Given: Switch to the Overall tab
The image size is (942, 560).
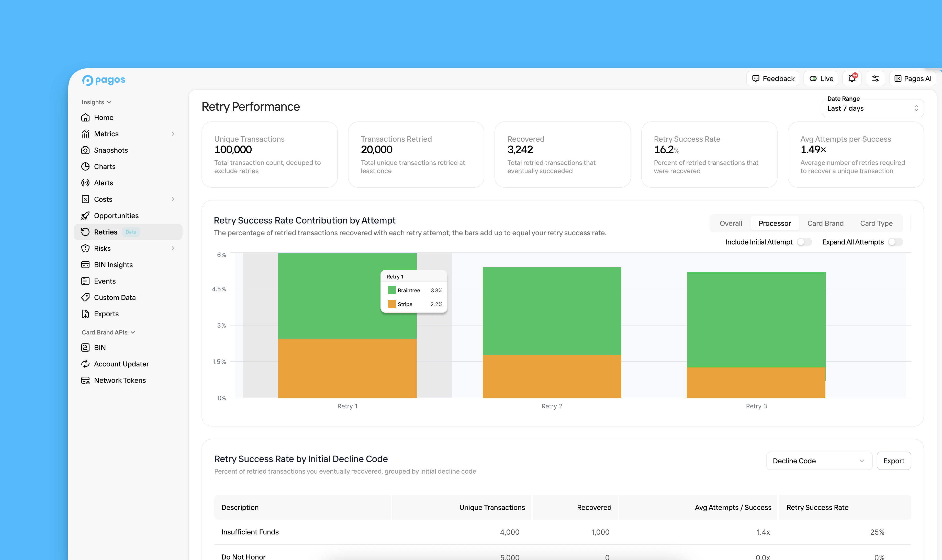Looking at the screenshot, I should [x=731, y=223].
